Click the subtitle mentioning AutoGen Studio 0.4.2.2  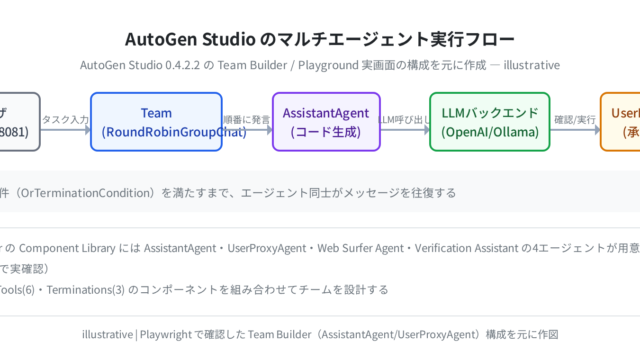pyautogui.click(x=320, y=65)
